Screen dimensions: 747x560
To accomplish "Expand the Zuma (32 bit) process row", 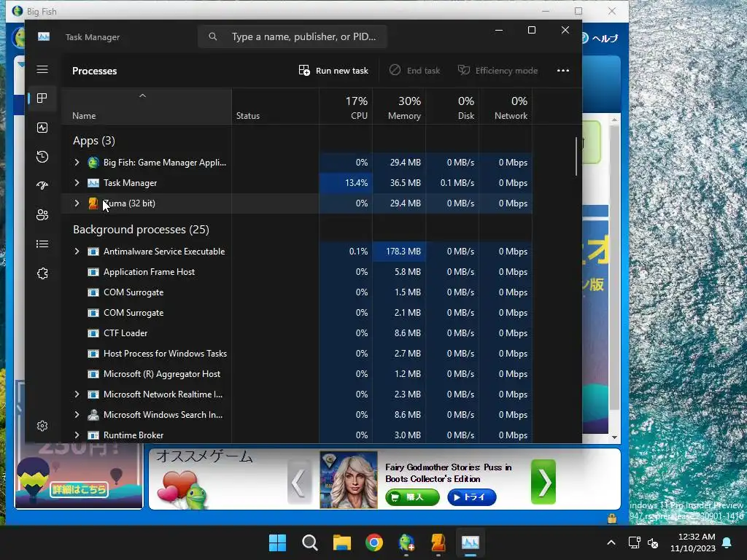I will [x=77, y=203].
